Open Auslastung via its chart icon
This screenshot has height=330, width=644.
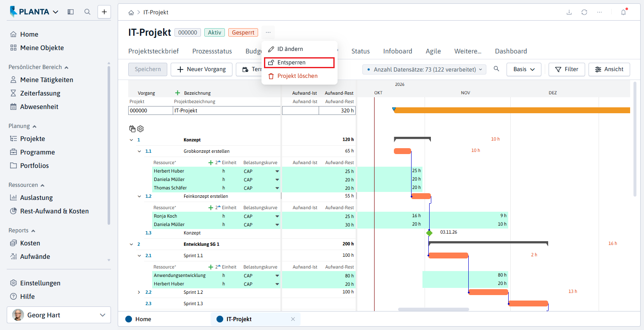pyautogui.click(x=13, y=198)
